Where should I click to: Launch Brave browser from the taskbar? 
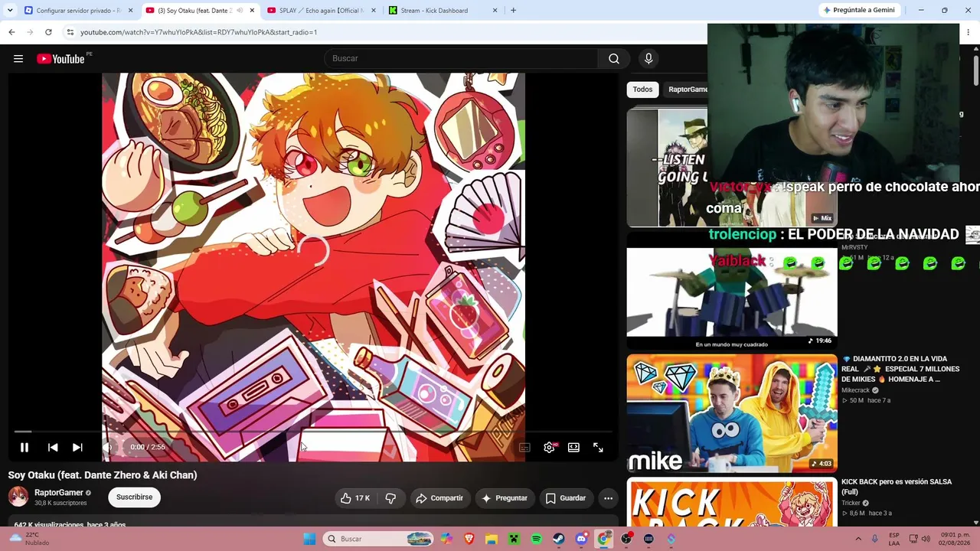coord(469,539)
